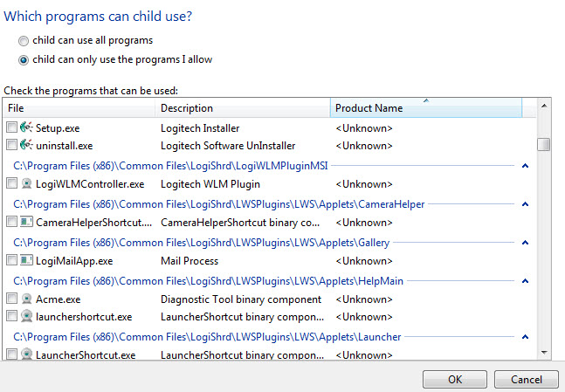Click the LogiMailApp.exe application icon
Screen dimensions: 565x392
click(26, 260)
